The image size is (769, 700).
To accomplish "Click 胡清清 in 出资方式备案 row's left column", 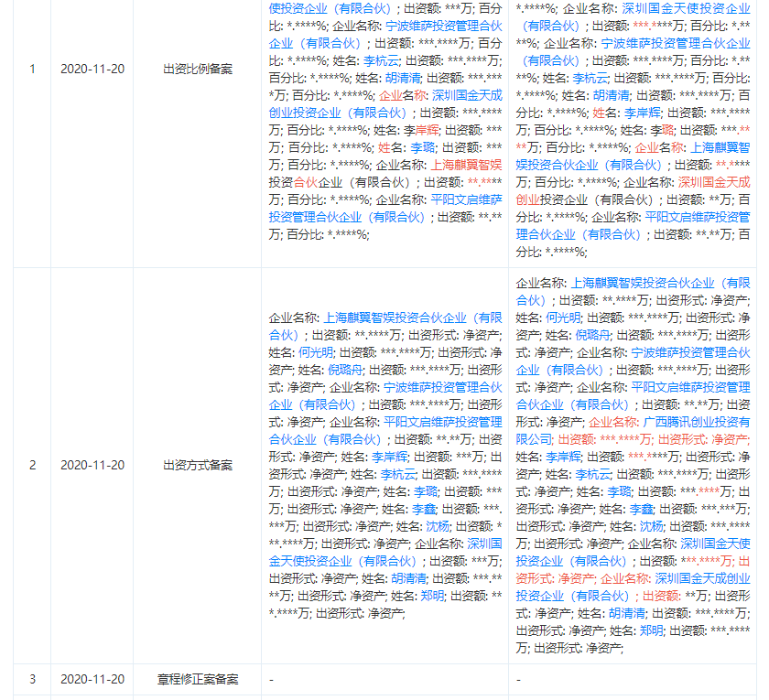I will coord(408,578).
